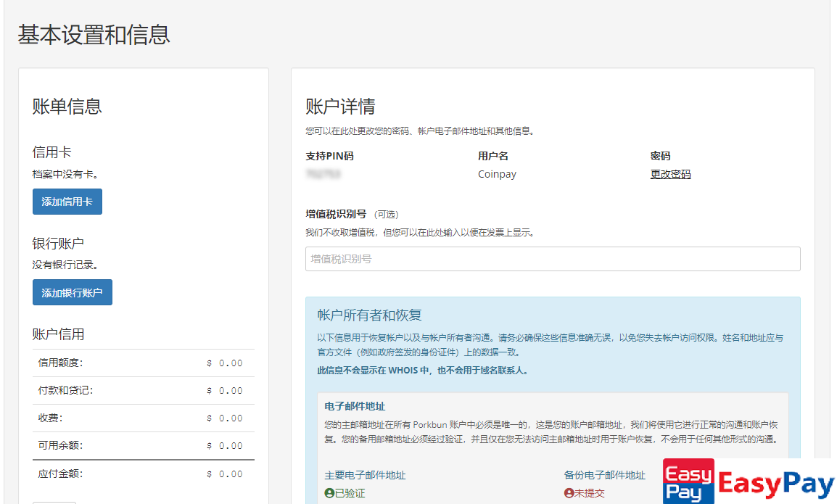Click the 帐户所有者和恢复 section heading

coord(369,315)
